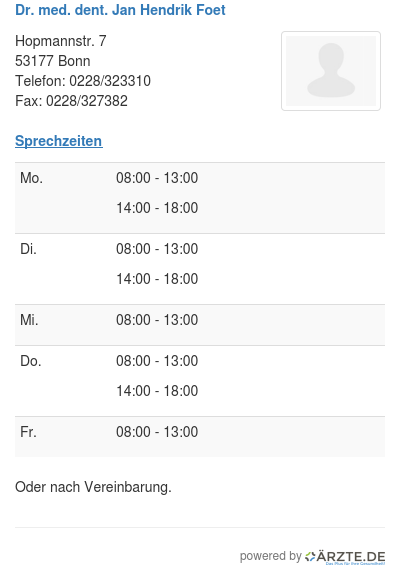Image resolution: width=400 pixels, height=577 pixels.
Task: Select the Fr. day row label
Action: pyautogui.click(x=28, y=432)
